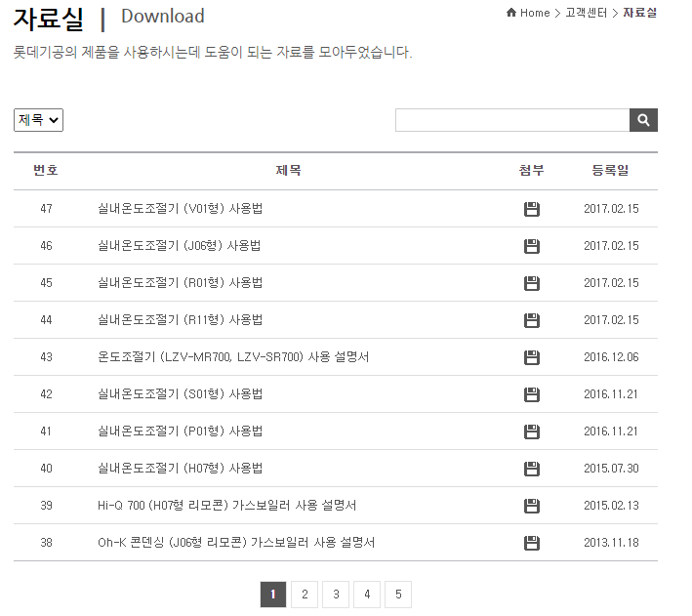Download attachment for J06형 사용법 row
The width and height of the screenshot is (692, 616).
532,246
